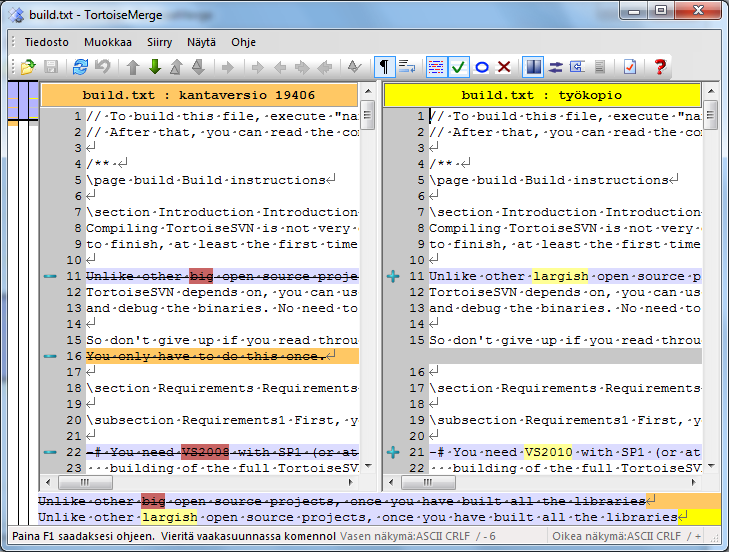Click left pane horizontal scrollbar thumb
The image size is (729, 552).
pos(85,483)
